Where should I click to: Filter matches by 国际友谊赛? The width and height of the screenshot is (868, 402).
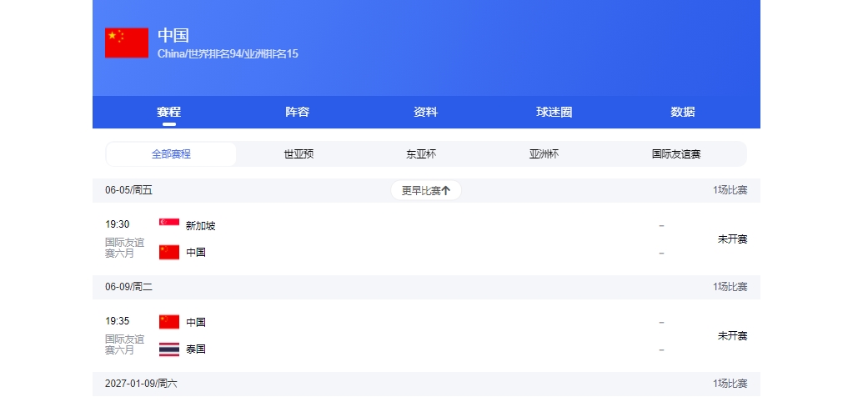[676, 154]
